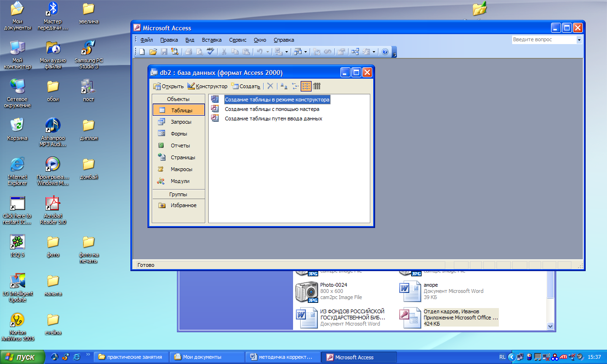Select Отчеты in Objects panel
This screenshot has width=607, height=364.
179,146
